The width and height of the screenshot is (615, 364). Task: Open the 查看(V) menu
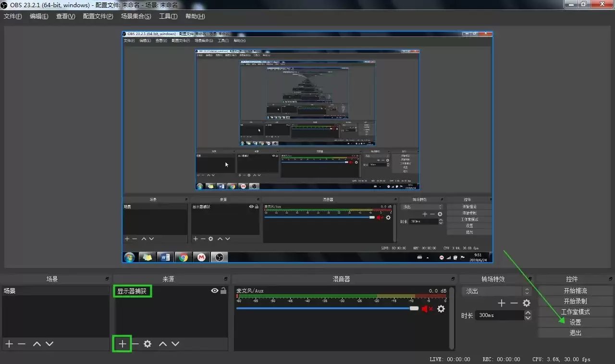point(66,16)
